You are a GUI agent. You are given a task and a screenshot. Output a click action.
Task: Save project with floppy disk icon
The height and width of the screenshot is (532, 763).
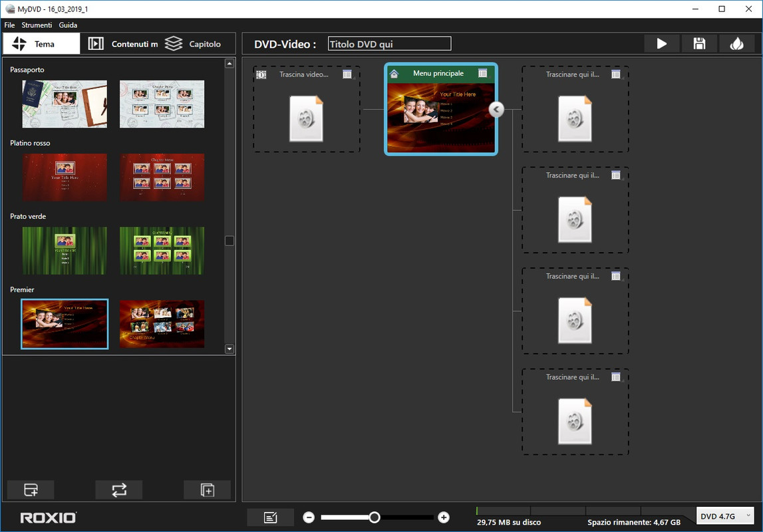(699, 44)
